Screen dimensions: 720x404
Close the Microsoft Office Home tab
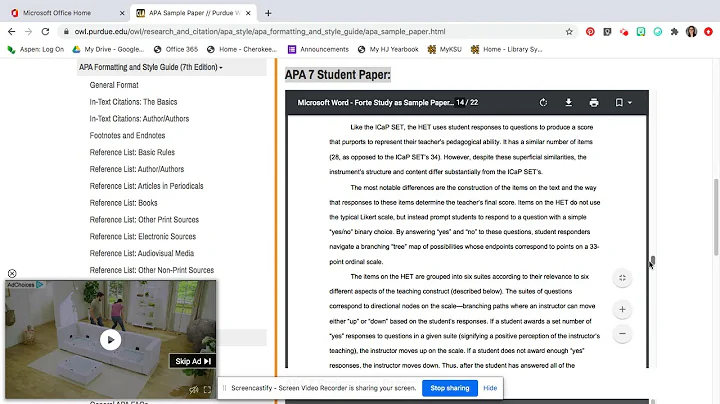coord(122,13)
